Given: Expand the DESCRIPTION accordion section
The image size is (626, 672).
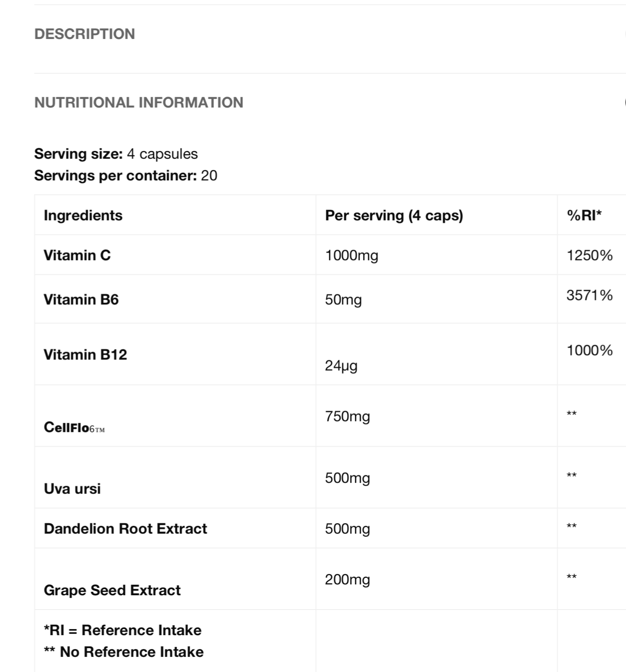Looking at the screenshot, I should tap(85, 34).
